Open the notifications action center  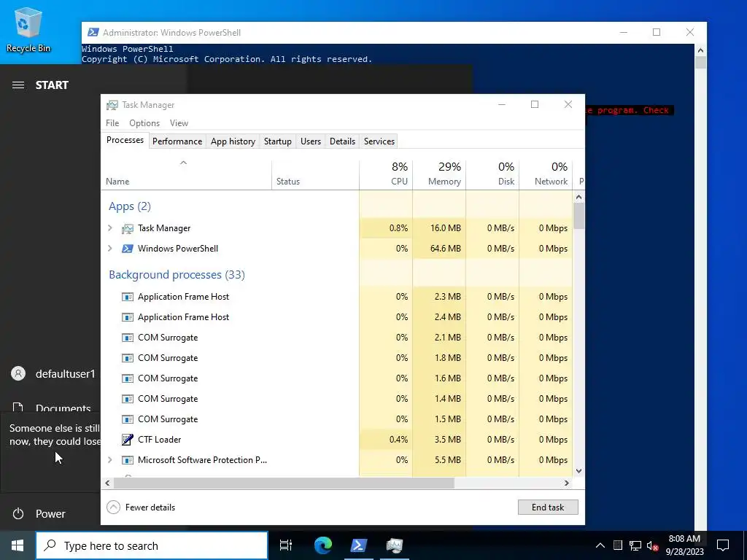coord(723,545)
